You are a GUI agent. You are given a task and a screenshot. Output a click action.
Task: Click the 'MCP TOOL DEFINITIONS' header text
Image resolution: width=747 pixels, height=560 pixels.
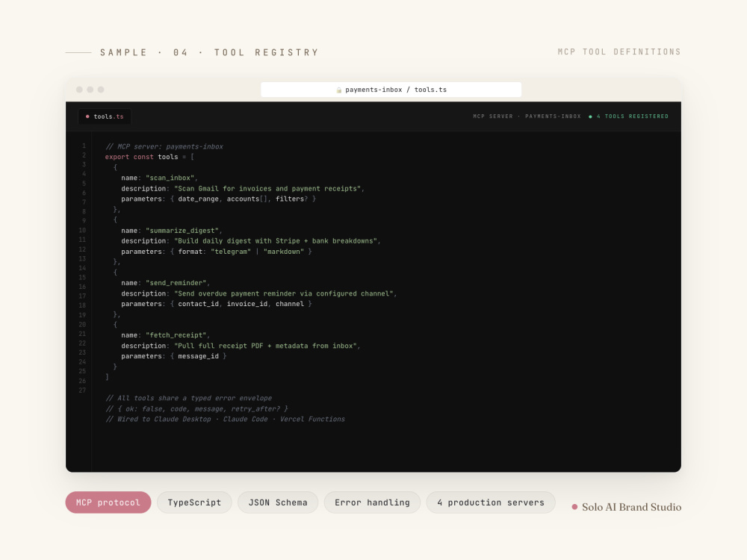(x=619, y=52)
